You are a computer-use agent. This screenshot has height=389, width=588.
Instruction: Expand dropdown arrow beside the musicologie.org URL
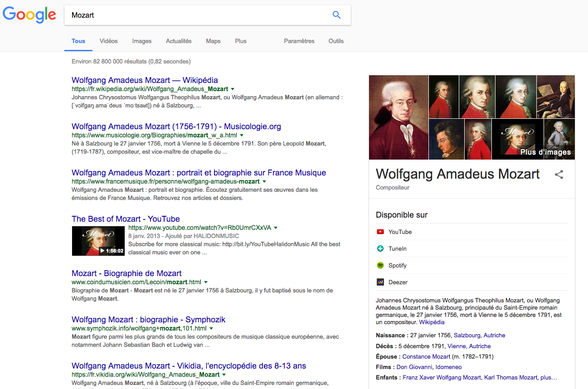tap(242, 136)
